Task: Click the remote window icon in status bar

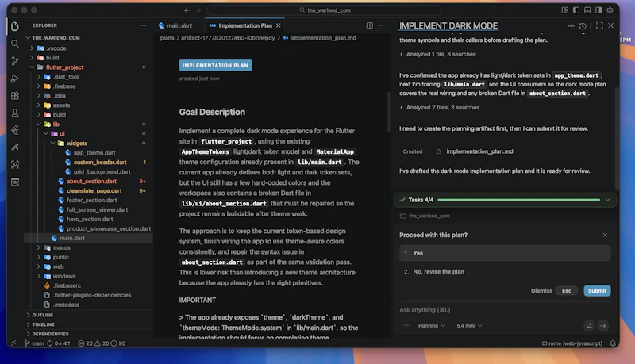Action: 13,343
